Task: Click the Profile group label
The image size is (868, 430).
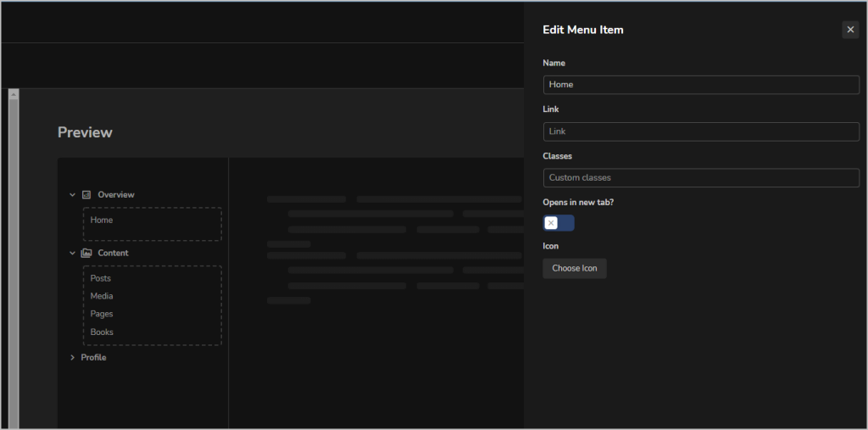Action: pyautogui.click(x=93, y=357)
